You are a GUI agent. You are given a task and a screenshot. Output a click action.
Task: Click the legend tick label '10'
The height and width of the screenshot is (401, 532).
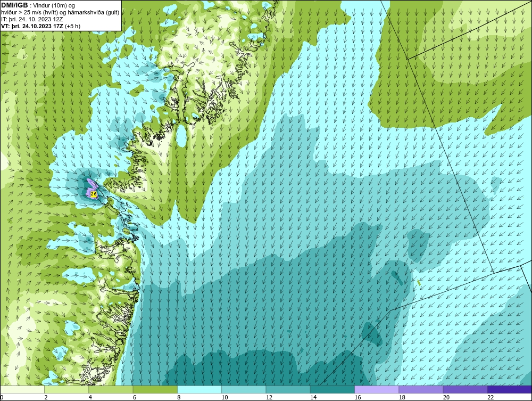pos(225,398)
